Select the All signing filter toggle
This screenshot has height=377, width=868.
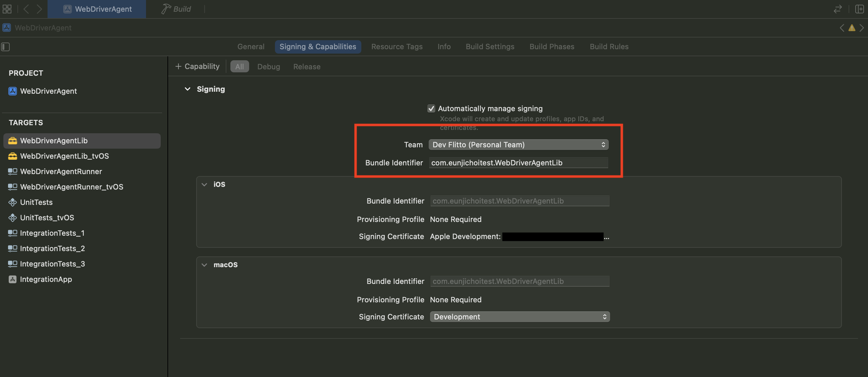(x=239, y=66)
